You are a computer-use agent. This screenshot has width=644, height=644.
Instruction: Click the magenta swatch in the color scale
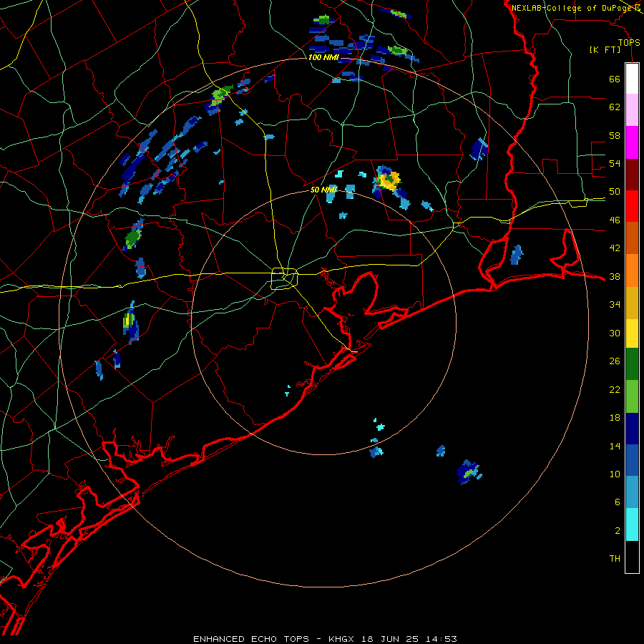coord(632,142)
